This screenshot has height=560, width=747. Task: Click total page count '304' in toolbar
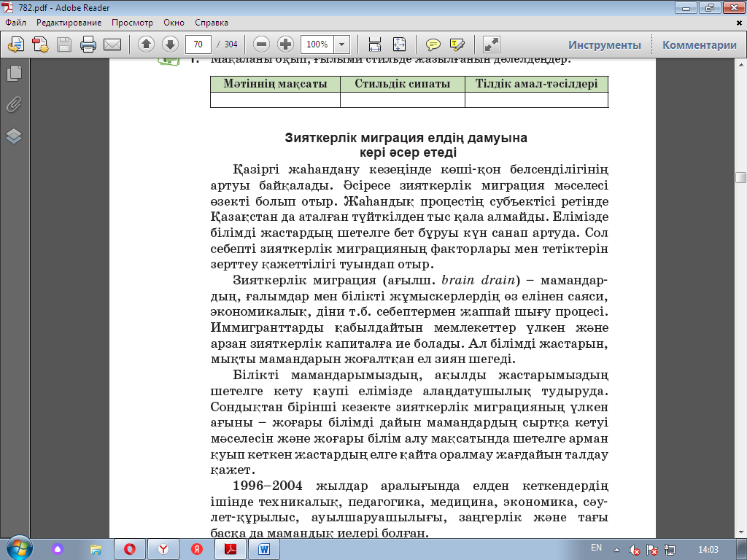pos(231,44)
